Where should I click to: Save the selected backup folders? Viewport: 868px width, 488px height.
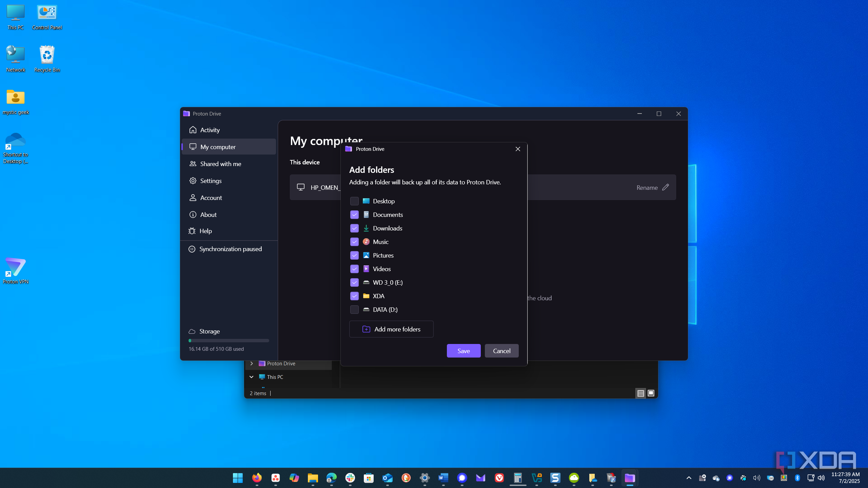click(x=463, y=351)
